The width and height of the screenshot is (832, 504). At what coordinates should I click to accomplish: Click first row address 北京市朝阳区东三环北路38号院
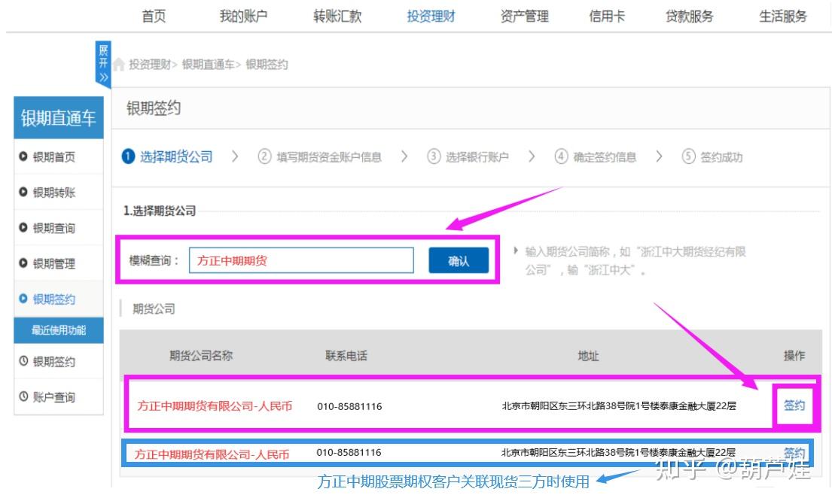(x=619, y=406)
